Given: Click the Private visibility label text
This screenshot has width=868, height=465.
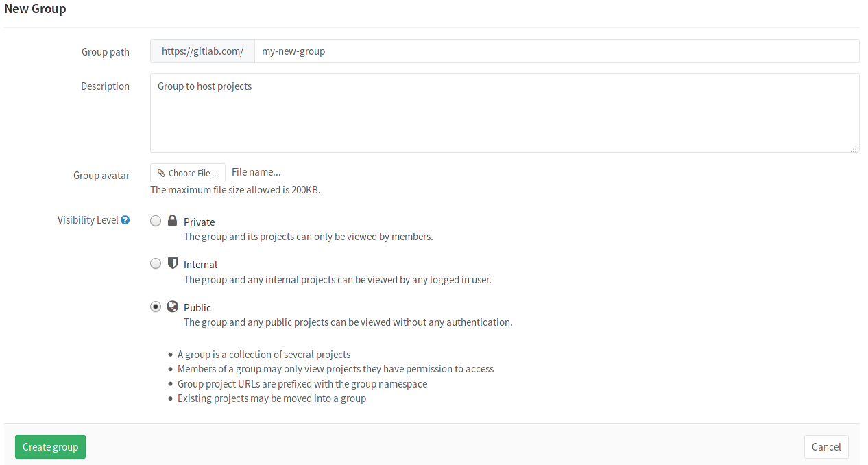Looking at the screenshot, I should [199, 222].
